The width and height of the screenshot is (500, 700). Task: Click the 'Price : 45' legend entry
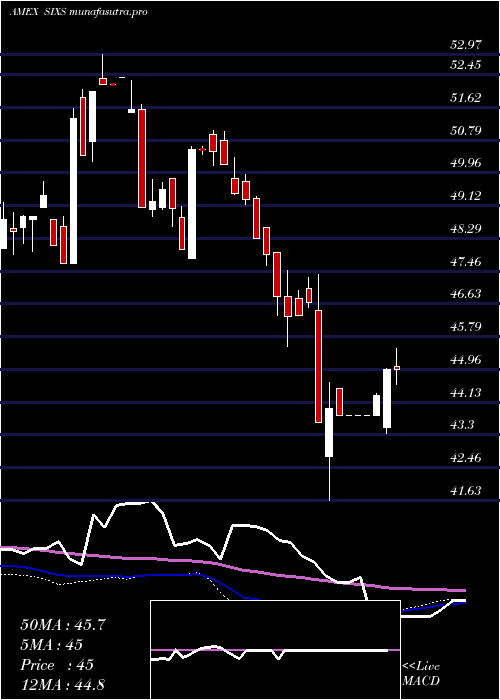(x=57, y=665)
